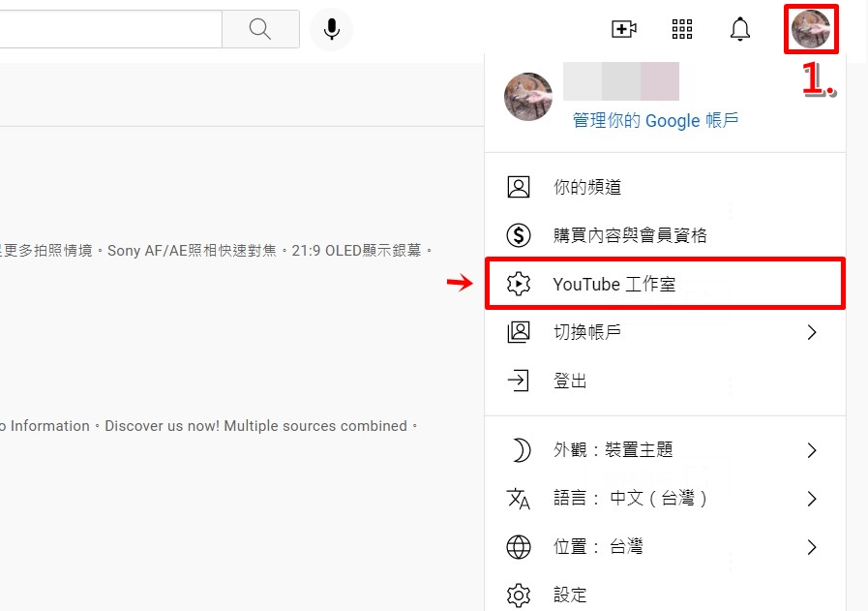Image resolution: width=868 pixels, height=611 pixels.
Task: Open notifications bell
Action: (740, 29)
